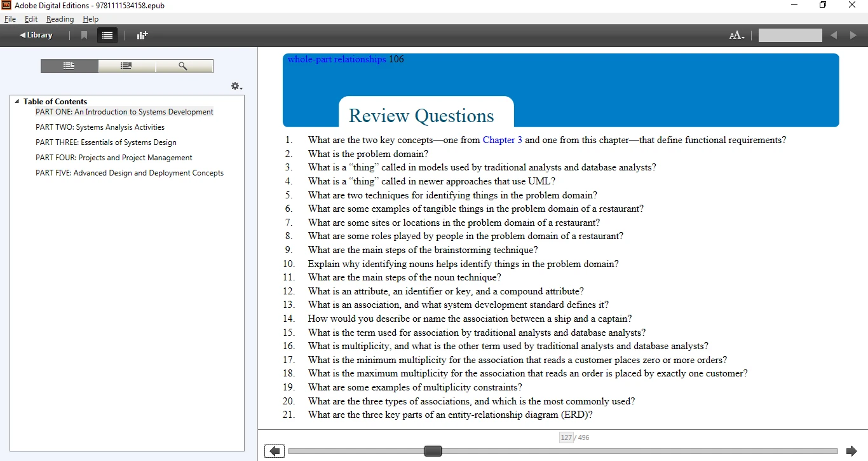The image size is (868, 461).
Task: Go to the next search result arrow
Action: pos(853,36)
